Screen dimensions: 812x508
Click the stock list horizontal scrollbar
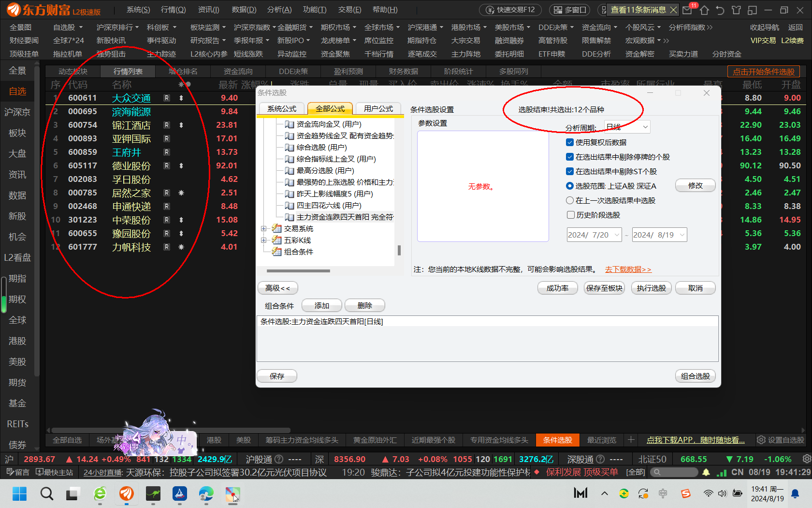[171, 430]
